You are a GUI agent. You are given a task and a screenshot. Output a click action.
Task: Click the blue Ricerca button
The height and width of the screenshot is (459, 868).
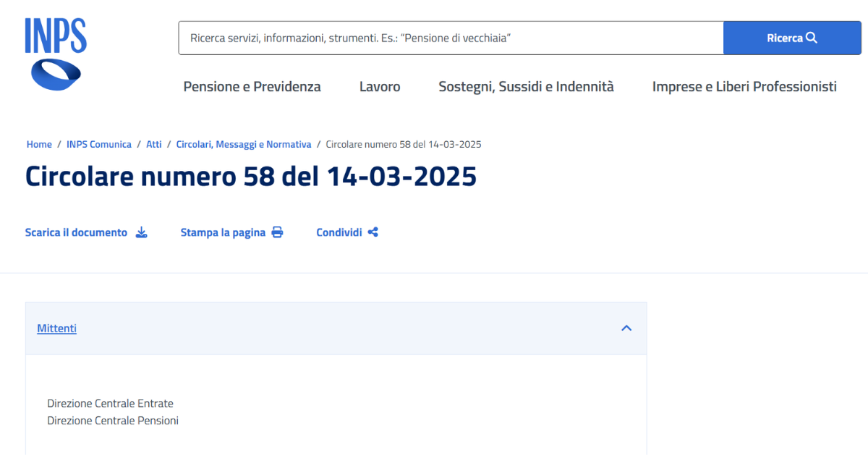792,38
